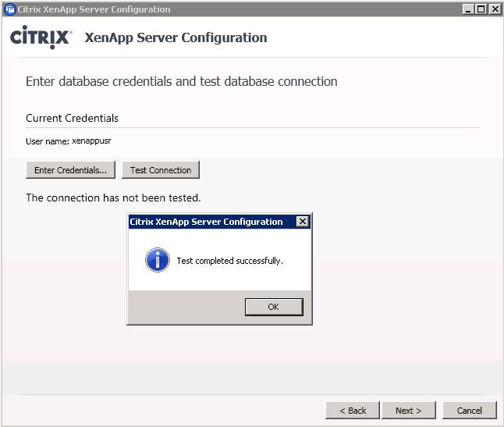Go Back to the previous step
This screenshot has height=427, width=504.
pyautogui.click(x=353, y=411)
